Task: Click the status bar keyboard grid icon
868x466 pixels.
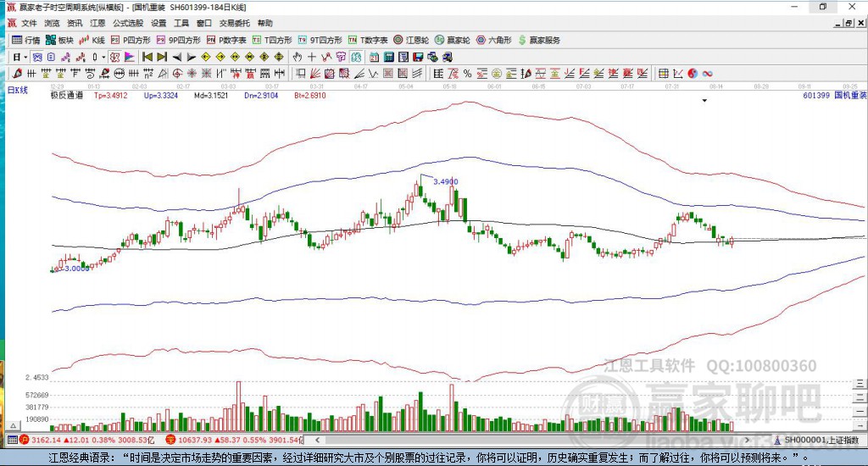Action: pos(12,440)
